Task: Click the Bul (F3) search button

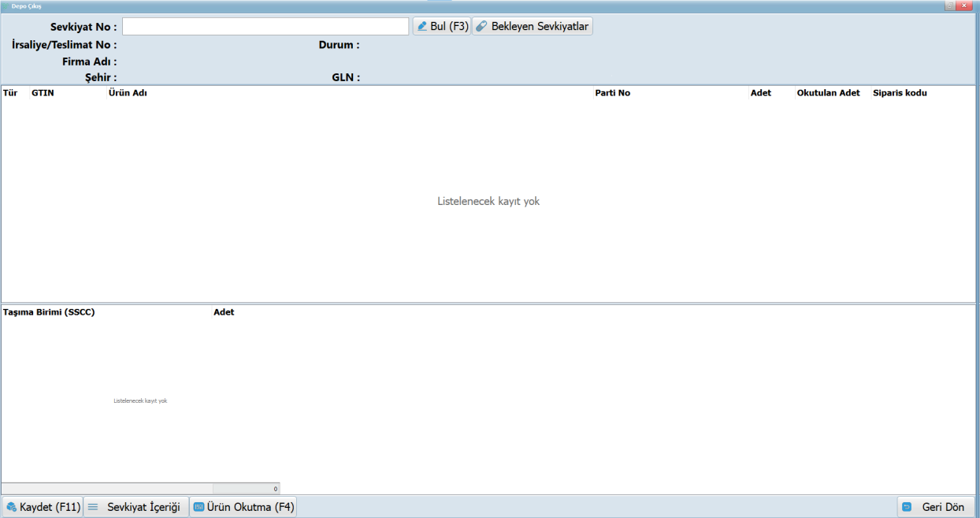Action: [441, 26]
